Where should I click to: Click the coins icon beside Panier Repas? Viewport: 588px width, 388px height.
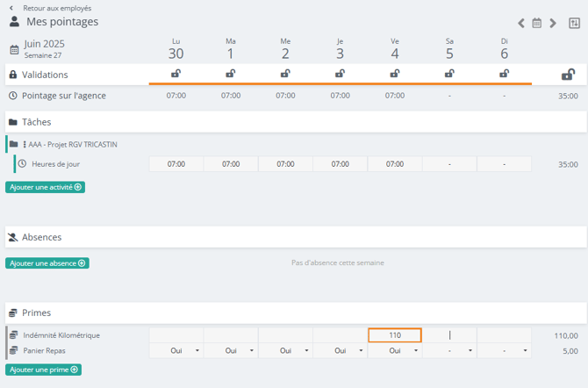pyautogui.click(x=14, y=350)
